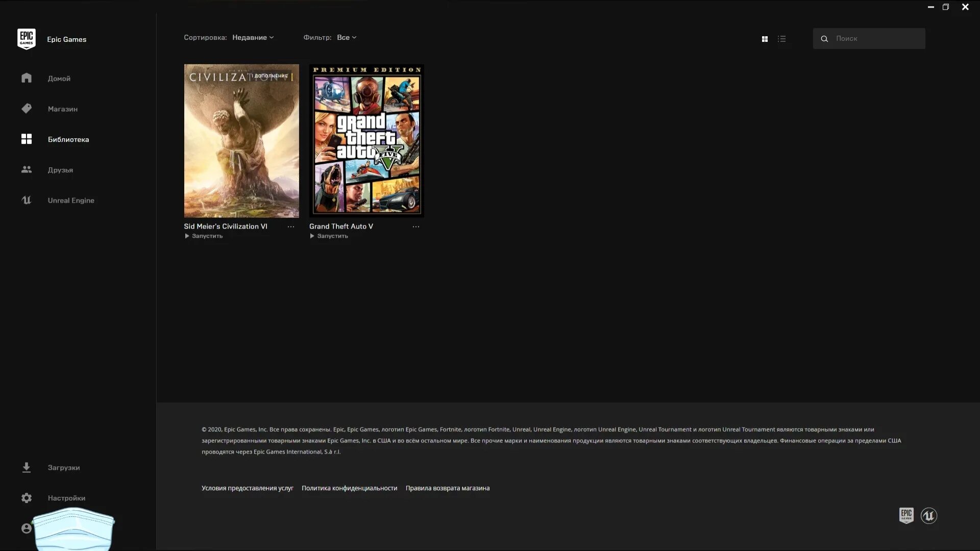This screenshot has width=980, height=551.
Task: Click the Epic Games sidebar title
Action: [67, 39]
